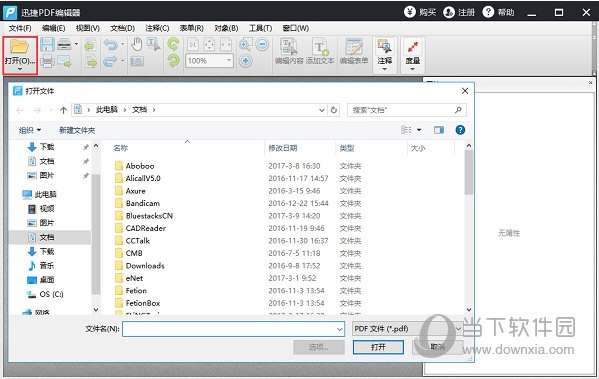This screenshot has height=379, width=599.
Task: Click the 新建文件夹 new folder button
Action: 77,130
